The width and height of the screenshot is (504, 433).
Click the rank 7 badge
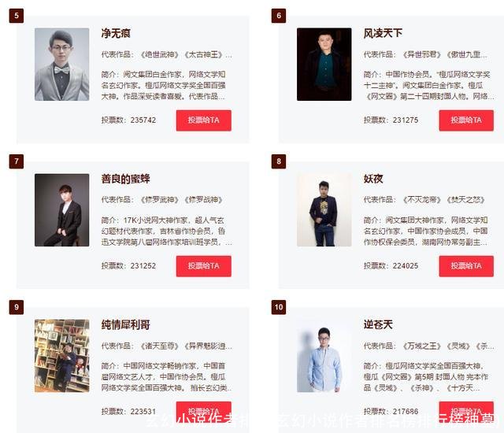click(17, 161)
